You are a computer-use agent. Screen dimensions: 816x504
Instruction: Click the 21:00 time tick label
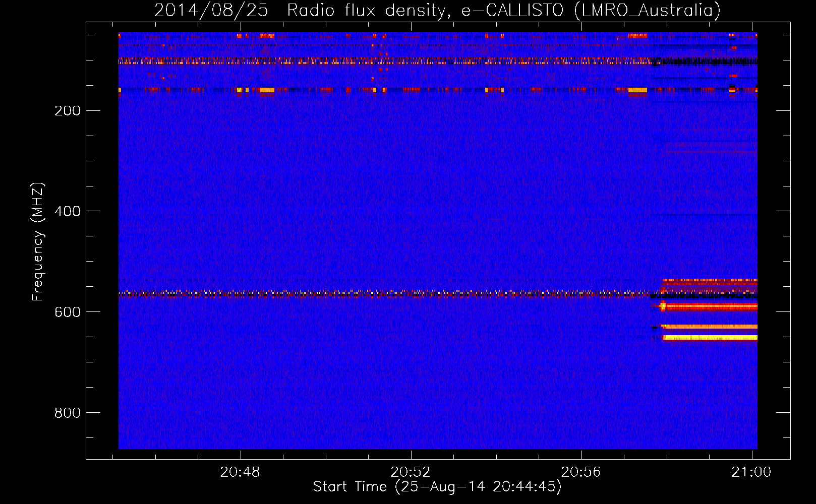click(x=751, y=472)
